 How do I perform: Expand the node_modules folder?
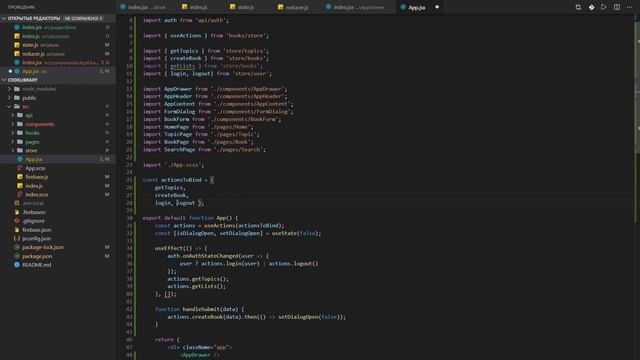[9, 89]
